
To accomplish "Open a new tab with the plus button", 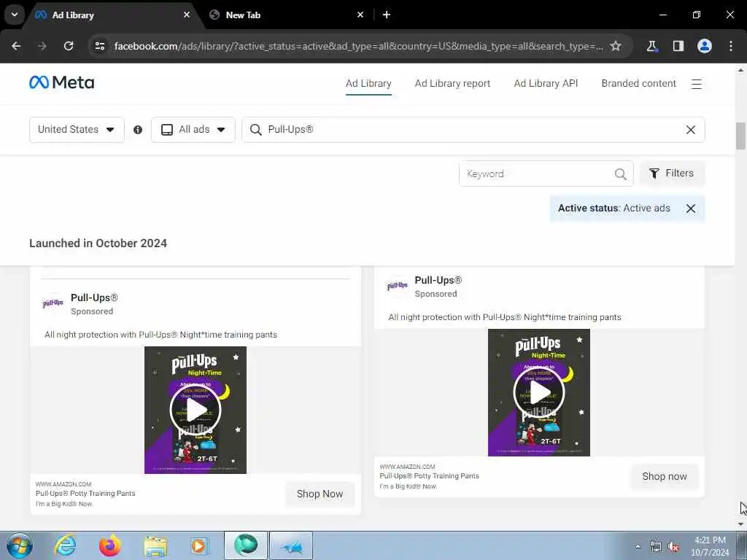I will pos(387,15).
